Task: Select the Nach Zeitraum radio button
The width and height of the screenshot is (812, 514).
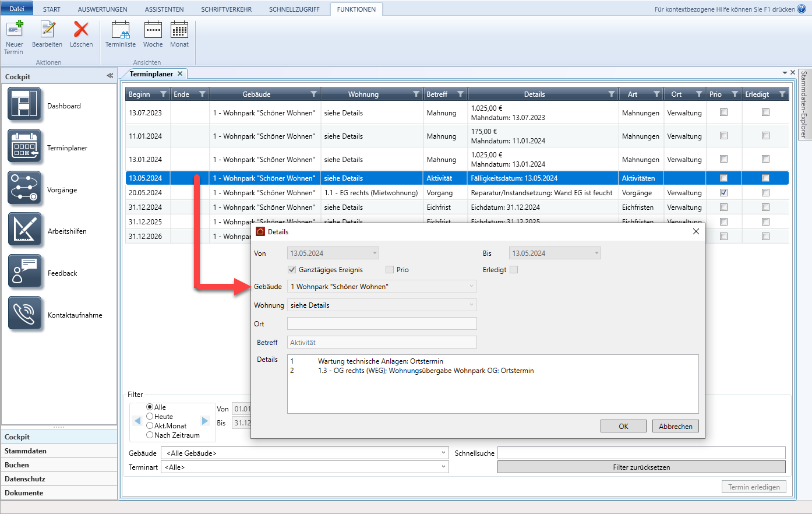Action: click(x=150, y=435)
